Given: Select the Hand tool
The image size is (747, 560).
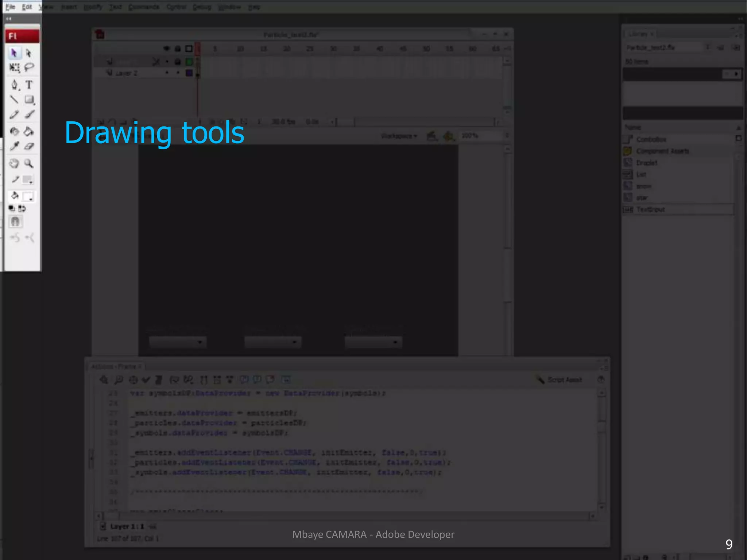Looking at the screenshot, I should (x=14, y=164).
